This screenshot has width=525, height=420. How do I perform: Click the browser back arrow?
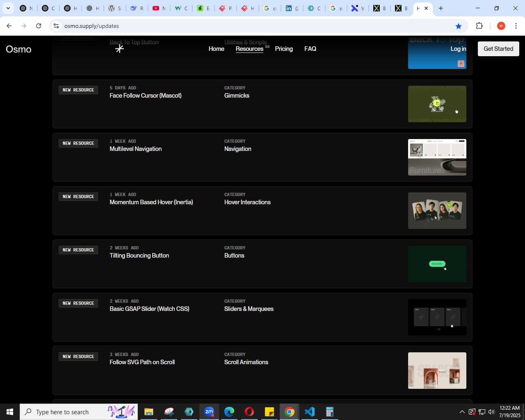click(9, 26)
